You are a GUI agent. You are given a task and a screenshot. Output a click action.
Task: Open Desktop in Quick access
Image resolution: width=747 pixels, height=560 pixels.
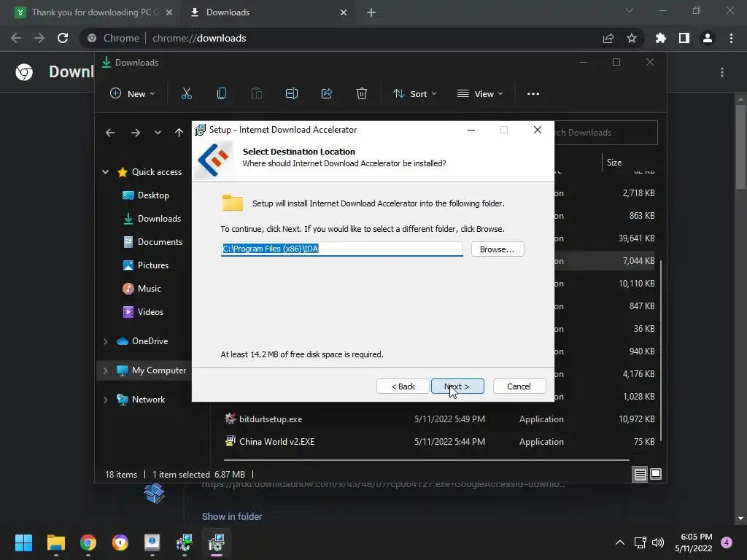pyautogui.click(x=146, y=195)
